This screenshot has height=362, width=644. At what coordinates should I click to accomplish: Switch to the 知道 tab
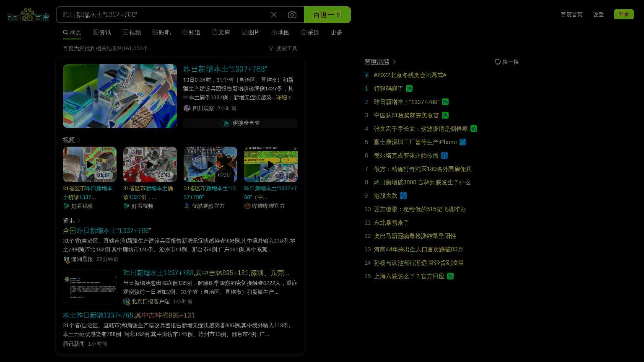[x=191, y=32]
